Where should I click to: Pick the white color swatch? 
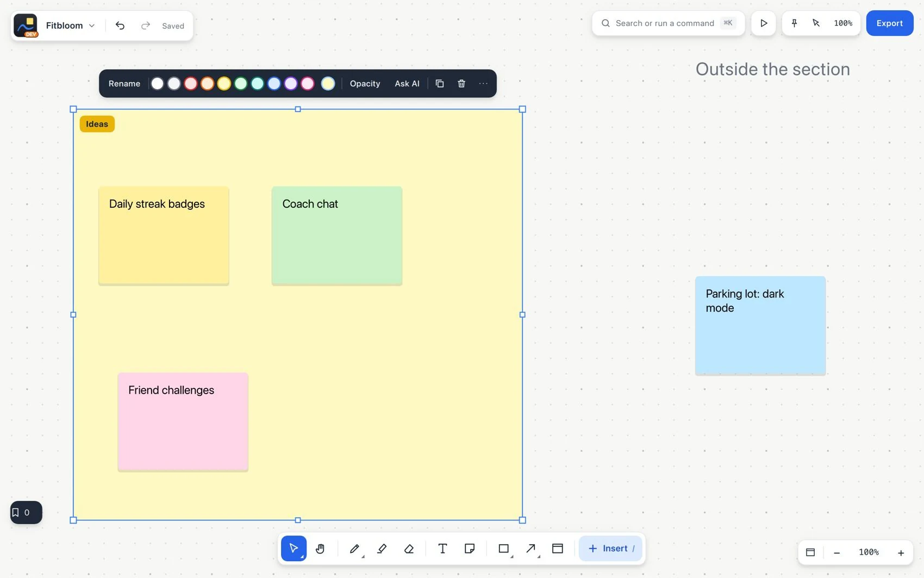[x=157, y=83]
